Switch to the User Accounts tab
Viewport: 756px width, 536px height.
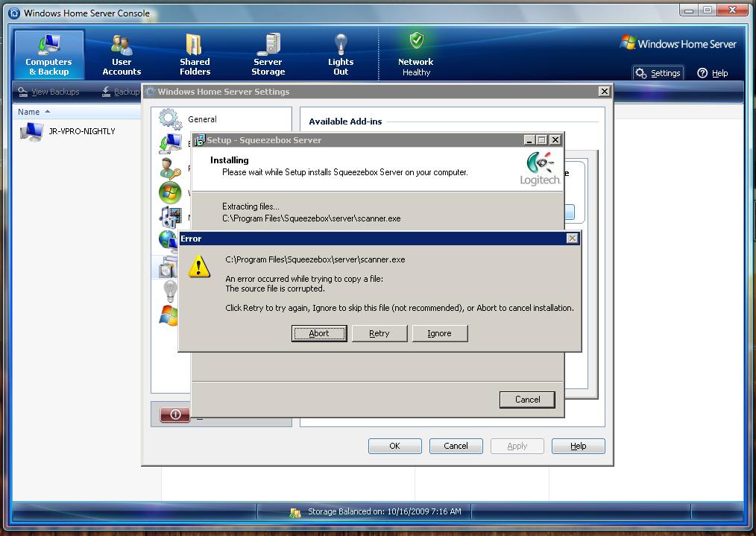point(122,54)
